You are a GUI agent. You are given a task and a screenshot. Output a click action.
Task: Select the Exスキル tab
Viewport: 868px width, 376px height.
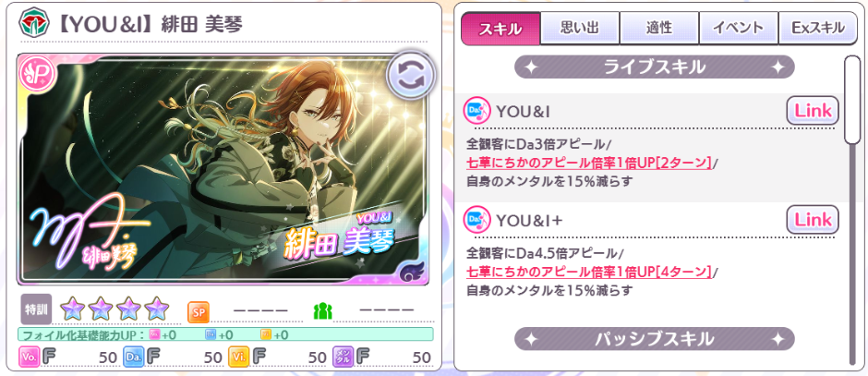[817, 27]
